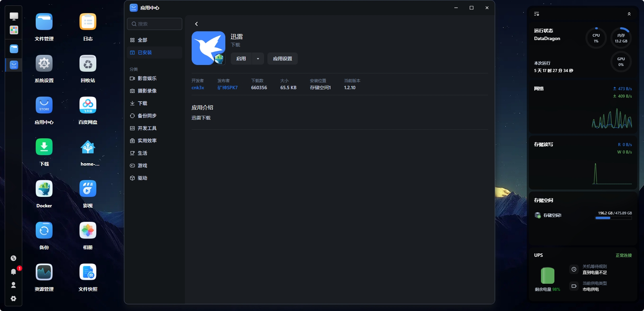Click the colorful app grid dock icon
Viewport: 644px width, 311px height.
(14, 30)
